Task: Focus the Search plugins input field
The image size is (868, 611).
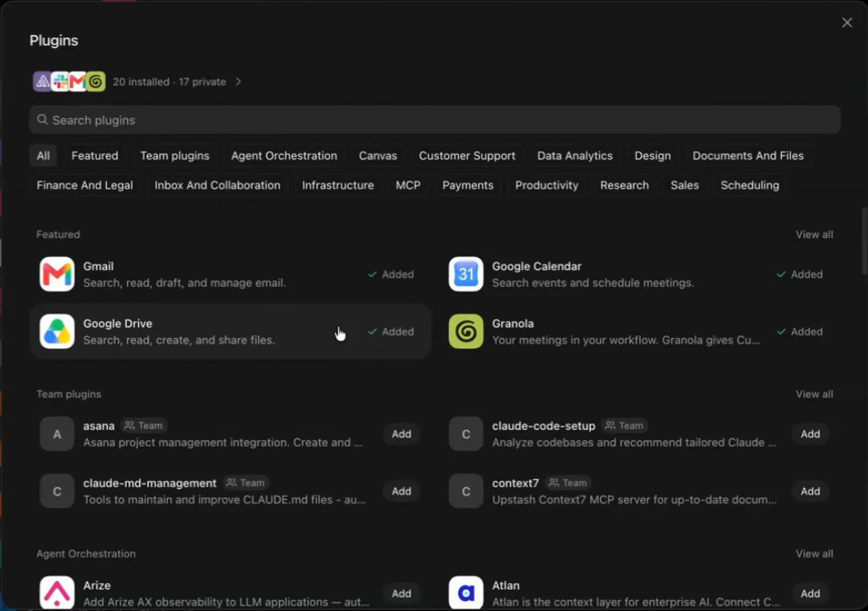Action: [435, 120]
